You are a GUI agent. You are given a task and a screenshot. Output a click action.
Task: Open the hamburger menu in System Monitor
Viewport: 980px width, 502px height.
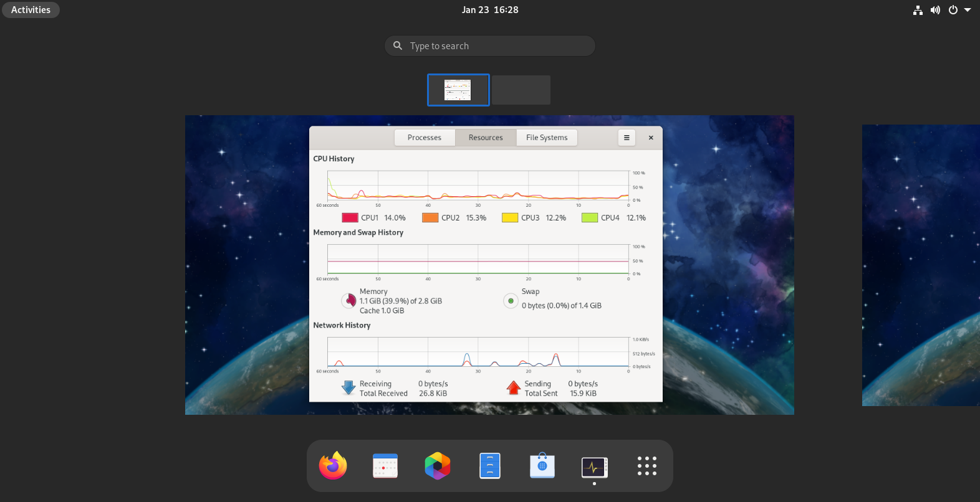[x=627, y=138]
